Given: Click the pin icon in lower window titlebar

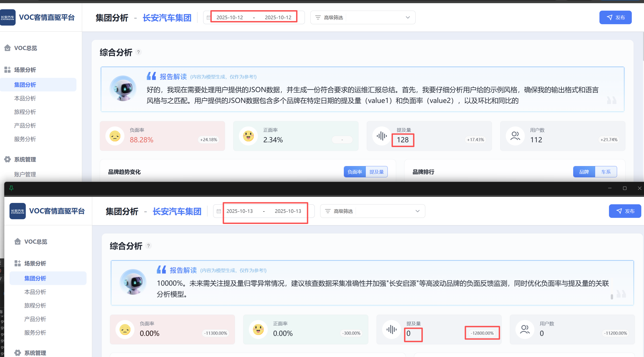Looking at the screenshot, I should point(11,188).
